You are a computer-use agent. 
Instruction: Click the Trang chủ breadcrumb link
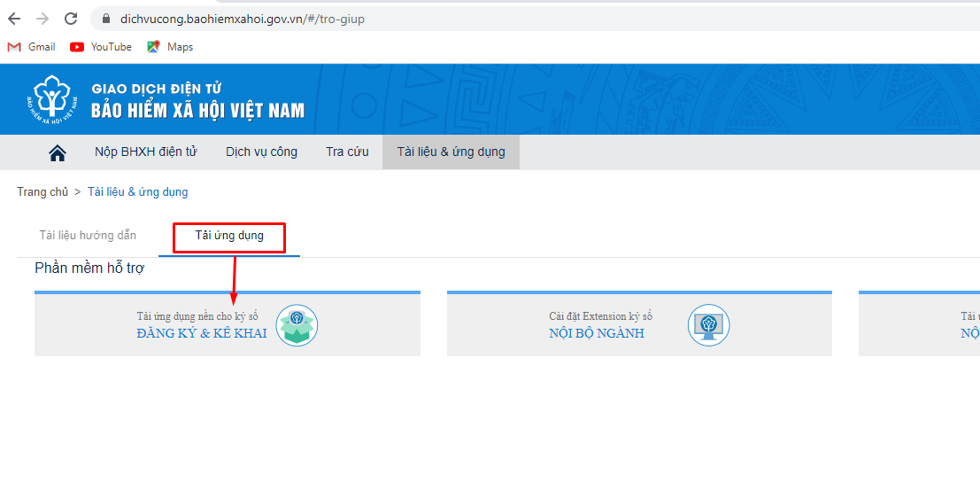point(42,192)
